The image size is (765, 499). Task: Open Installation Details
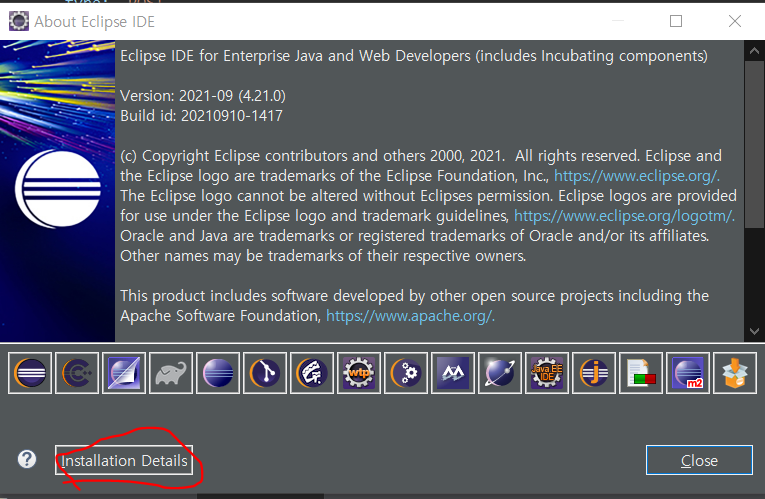124,460
